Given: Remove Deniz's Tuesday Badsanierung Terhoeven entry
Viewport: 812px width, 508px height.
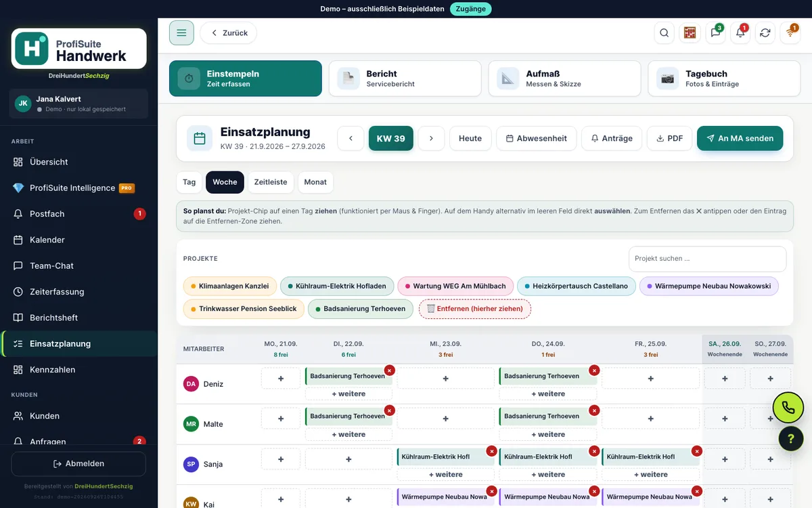Looking at the screenshot, I should (x=389, y=371).
